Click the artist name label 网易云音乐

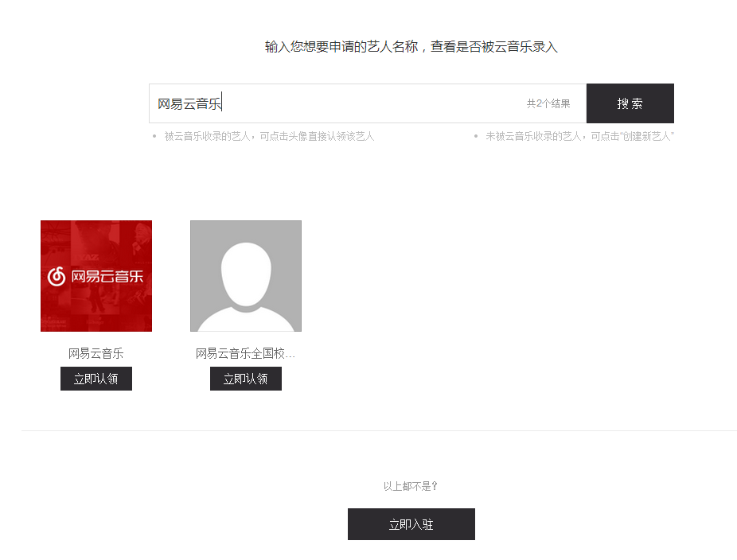coord(96,353)
